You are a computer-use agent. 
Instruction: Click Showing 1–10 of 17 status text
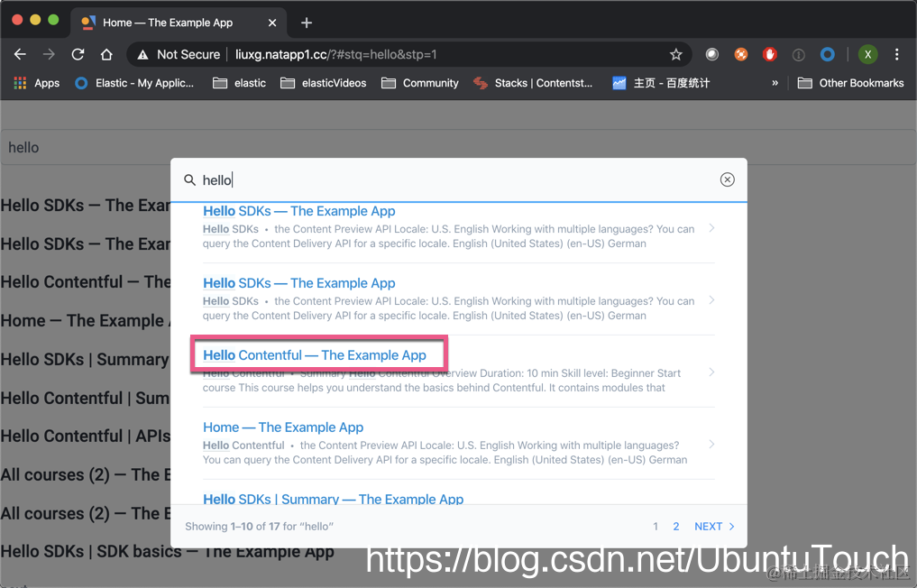click(x=259, y=526)
